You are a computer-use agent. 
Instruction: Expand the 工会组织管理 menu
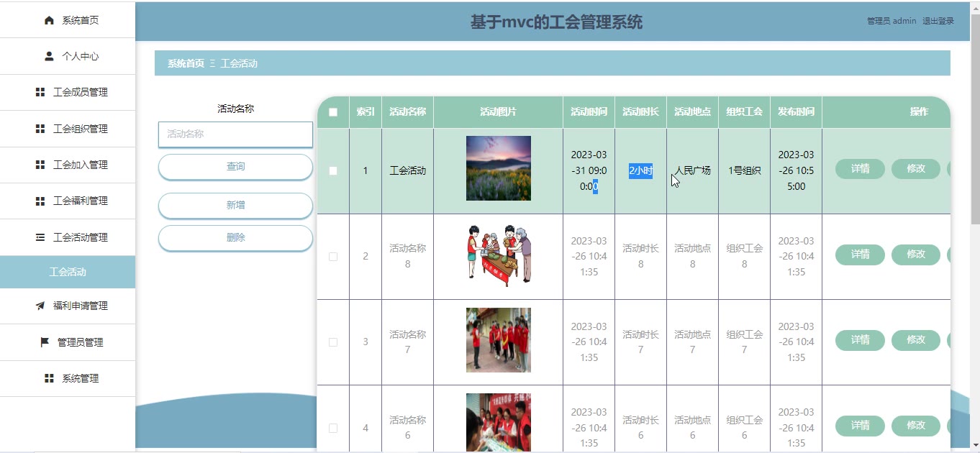click(x=68, y=129)
